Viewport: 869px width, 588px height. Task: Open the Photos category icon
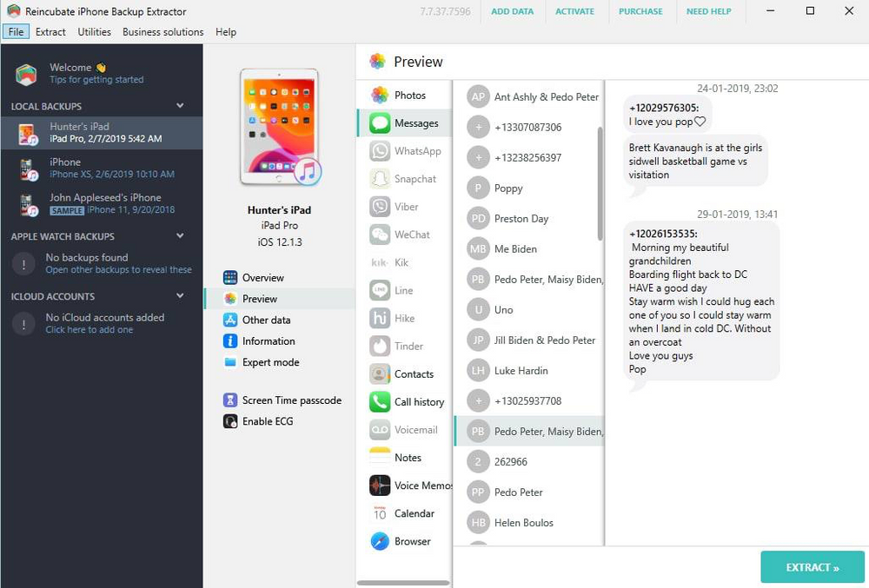(379, 95)
